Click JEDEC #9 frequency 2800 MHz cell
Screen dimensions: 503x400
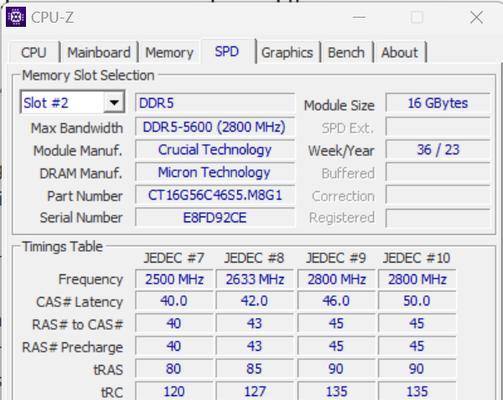[336, 279]
